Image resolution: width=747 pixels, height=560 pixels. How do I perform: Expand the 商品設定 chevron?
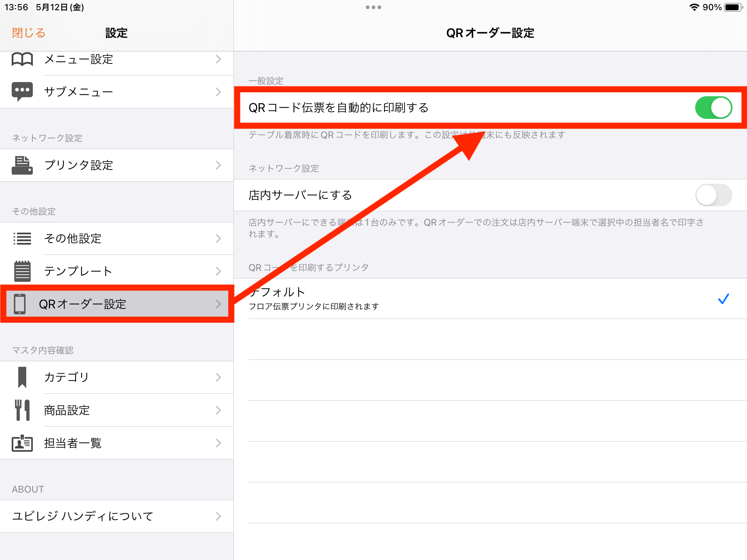(218, 410)
